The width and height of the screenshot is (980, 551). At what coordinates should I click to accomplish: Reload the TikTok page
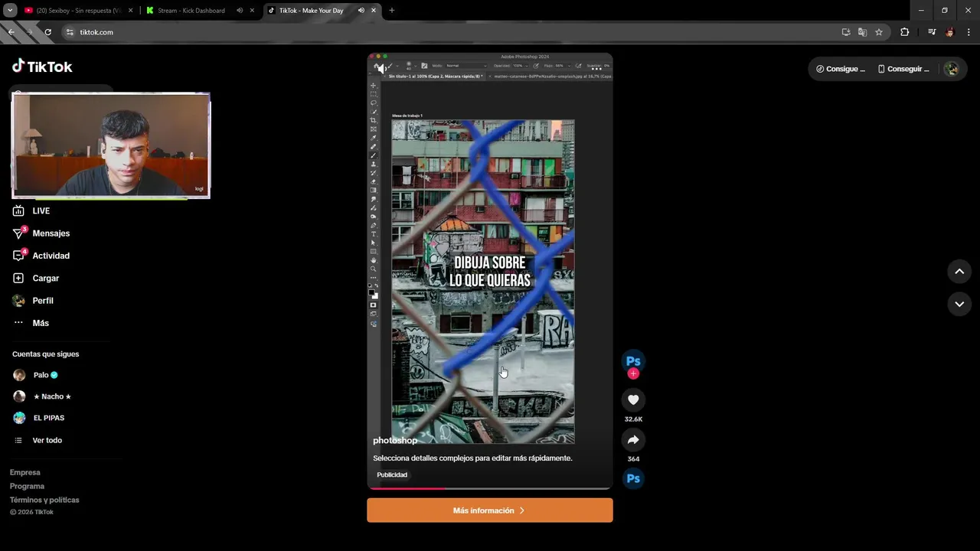coord(47,32)
